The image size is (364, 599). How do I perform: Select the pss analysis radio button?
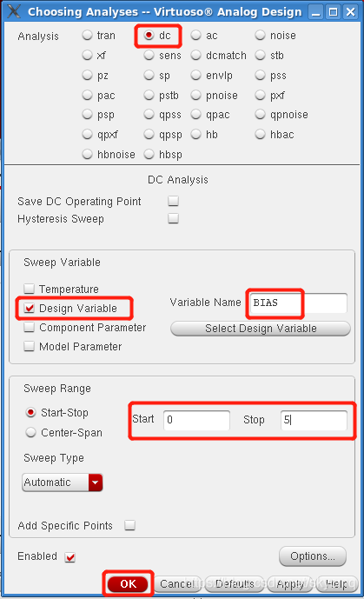(260, 75)
